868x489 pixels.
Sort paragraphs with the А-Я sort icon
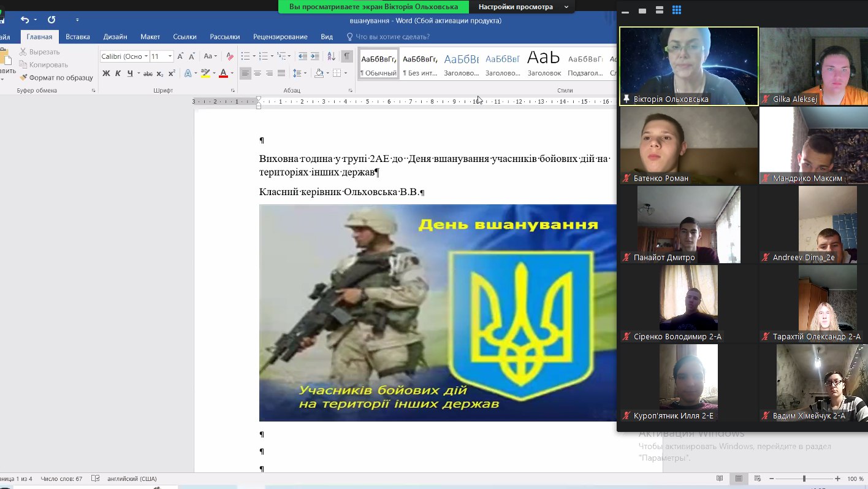coord(332,56)
